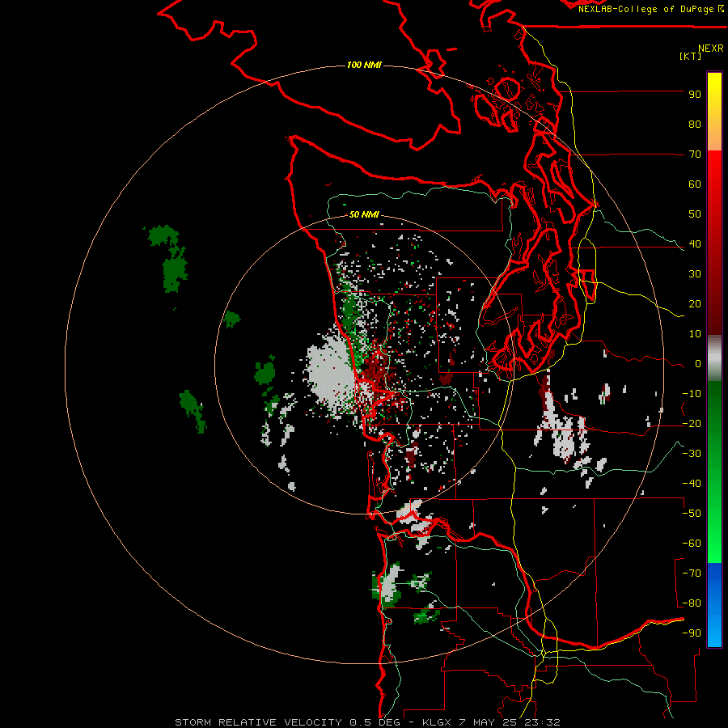Click the green segment of the color bar
728x728 pixels.
(x=714, y=472)
